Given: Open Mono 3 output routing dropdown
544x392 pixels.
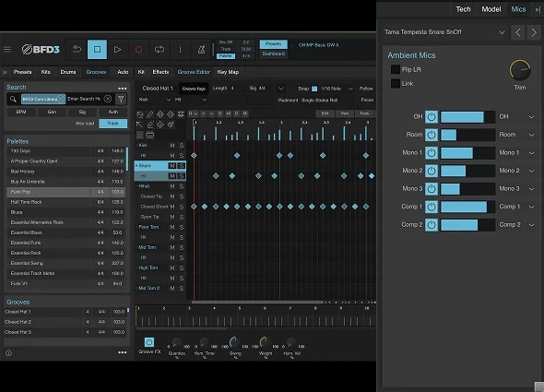Looking at the screenshot, I should click(531, 189).
